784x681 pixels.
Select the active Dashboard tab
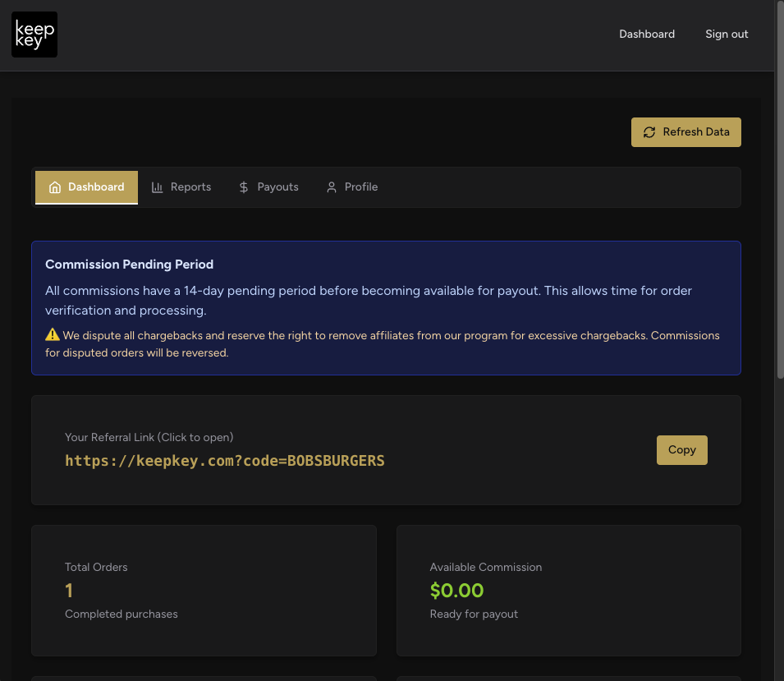pos(86,186)
